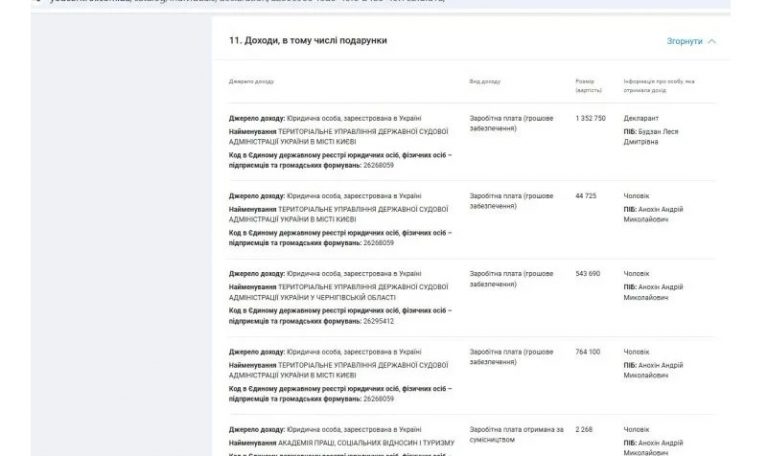768x456 pixels.
Task: Click the 'Розмір (вартість)' column header
Action: point(588,86)
